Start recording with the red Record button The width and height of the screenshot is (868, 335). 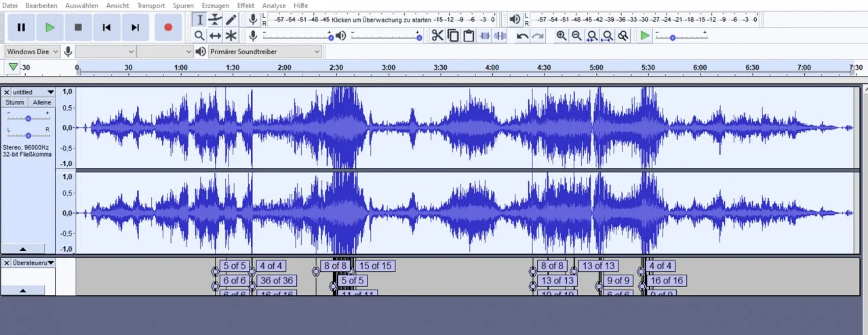coord(168,27)
